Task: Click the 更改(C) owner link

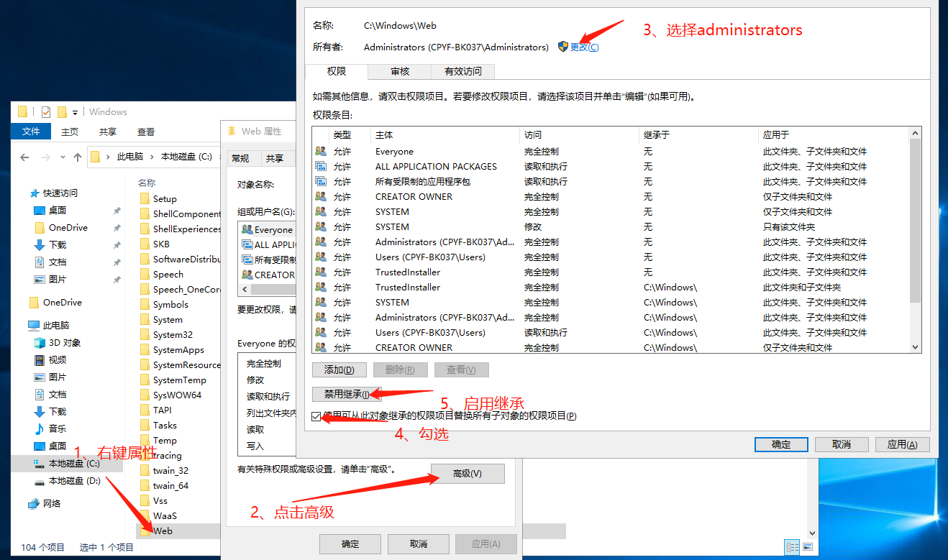Action: (x=584, y=47)
